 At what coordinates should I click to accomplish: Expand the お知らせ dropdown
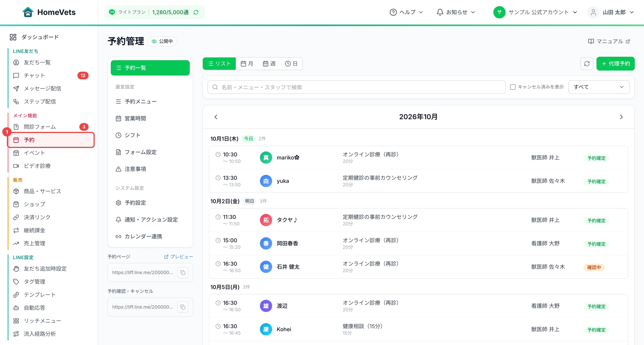pos(456,12)
